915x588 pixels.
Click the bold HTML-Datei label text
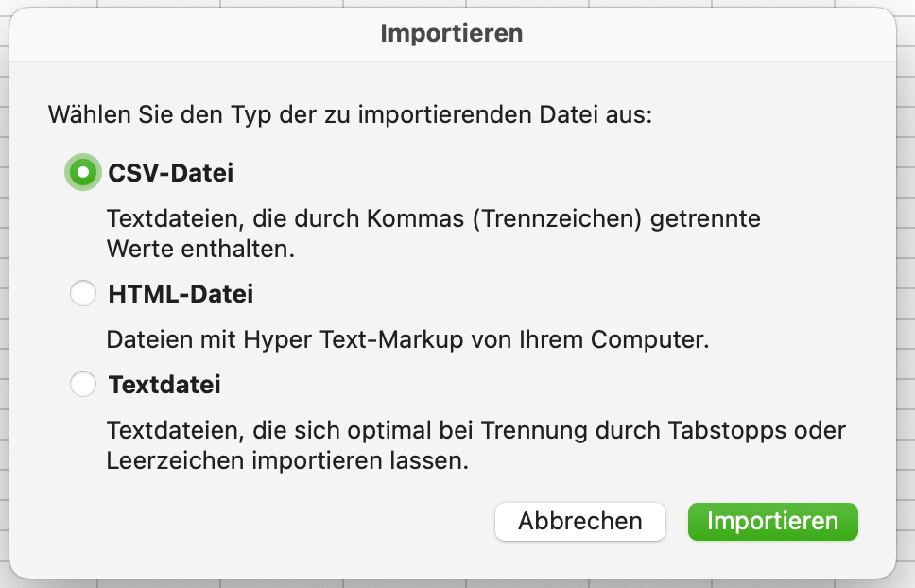tap(181, 293)
